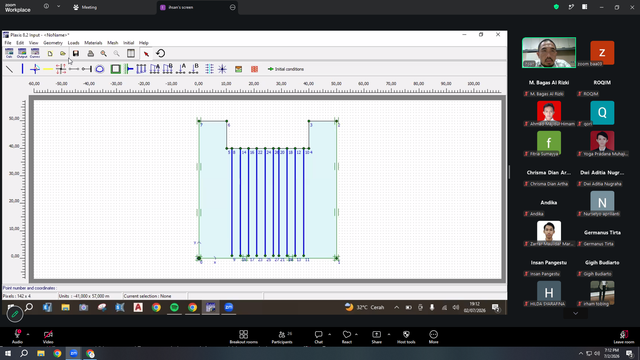Select point load system A tool
This screenshot has width=640, height=360.
pos(181,69)
